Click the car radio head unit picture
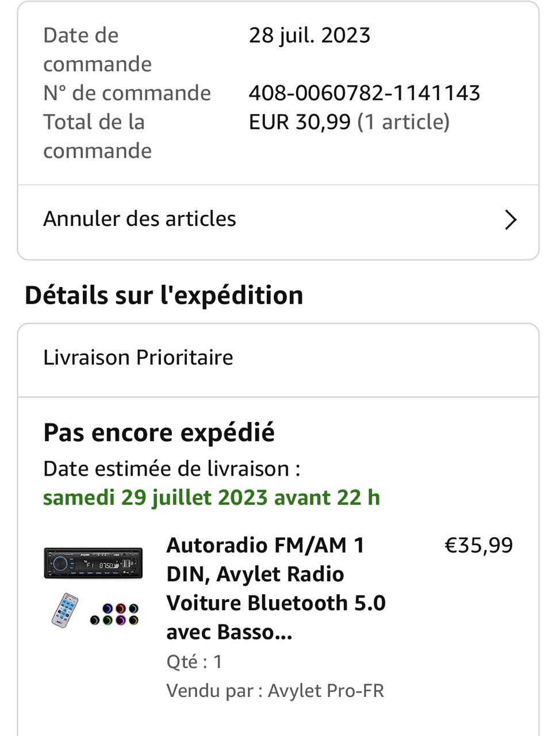This screenshot has width=560, height=736. tap(93, 563)
